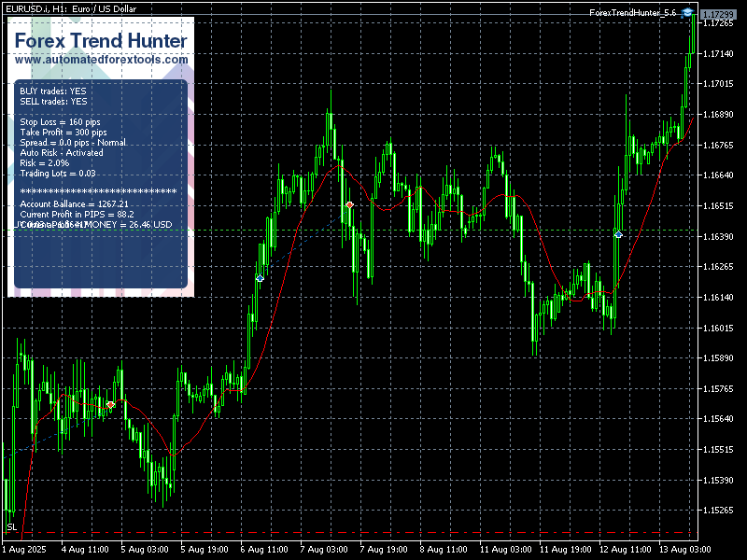The image size is (747, 560).
Task: Click the Account Ballance value line
Action: pos(74,203)
